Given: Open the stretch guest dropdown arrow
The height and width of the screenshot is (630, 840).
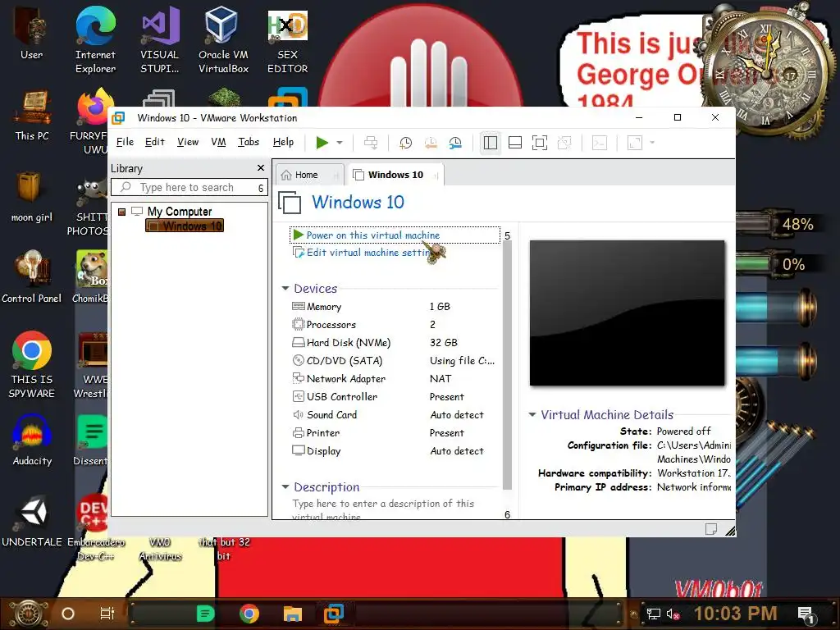Looking at the screenshot, I should click(x=652, y=143).
